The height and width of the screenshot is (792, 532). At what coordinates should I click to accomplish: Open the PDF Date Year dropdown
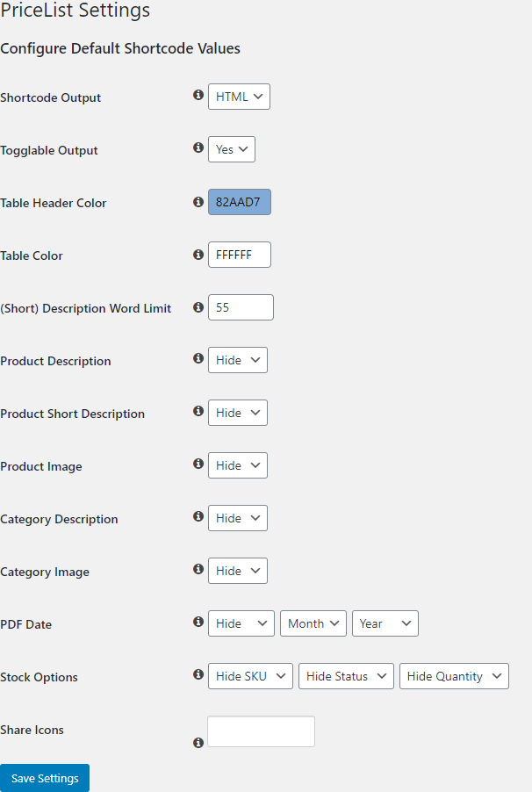(385, 623)
